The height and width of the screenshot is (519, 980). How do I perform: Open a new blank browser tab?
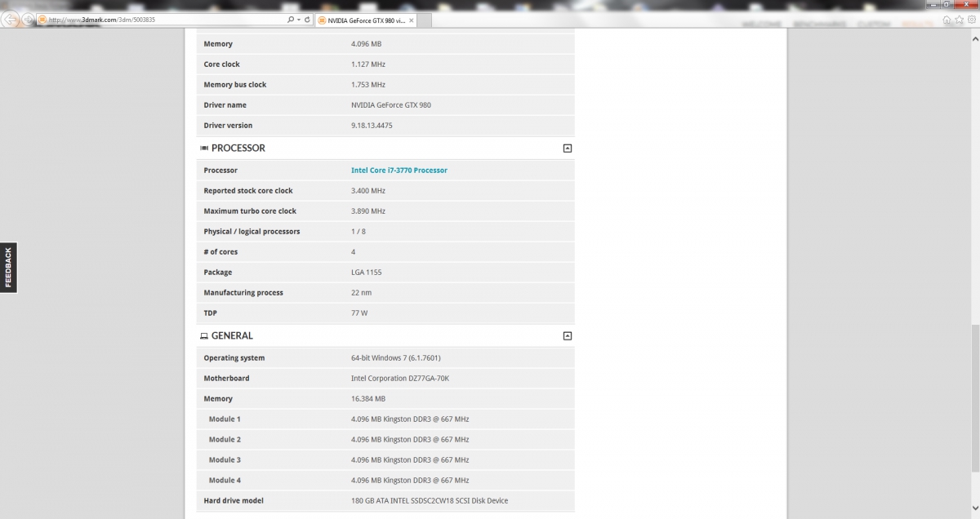425,20
